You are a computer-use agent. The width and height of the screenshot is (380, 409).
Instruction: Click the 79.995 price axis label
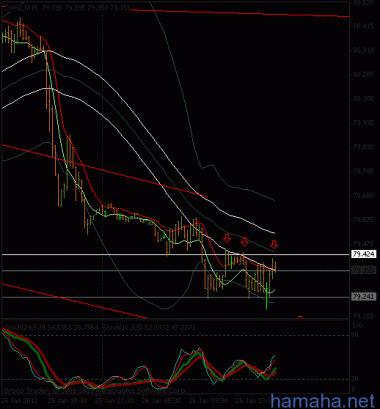click(362, 123)
